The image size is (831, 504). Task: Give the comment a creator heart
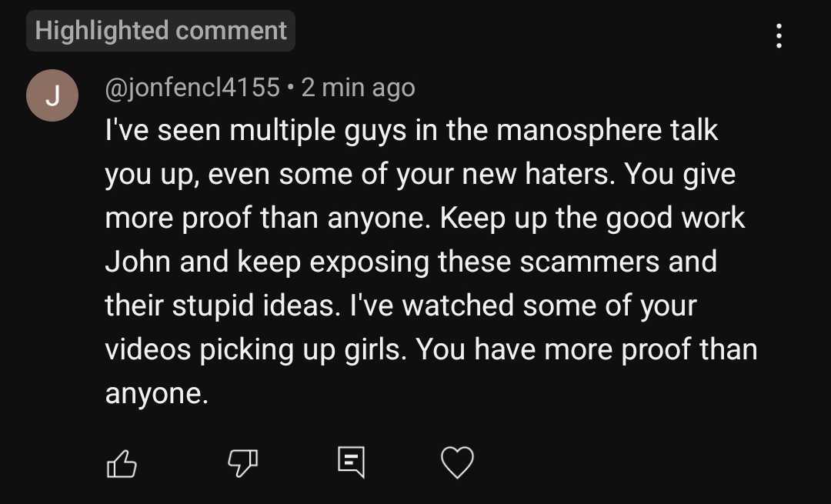pos(457,462)
